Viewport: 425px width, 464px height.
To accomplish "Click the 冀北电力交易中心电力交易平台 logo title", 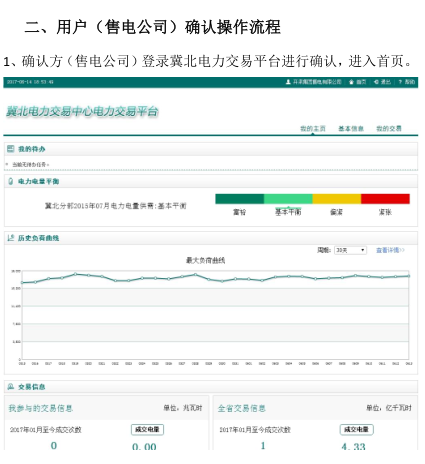I will pyautogui.click(x=82, y=111).
